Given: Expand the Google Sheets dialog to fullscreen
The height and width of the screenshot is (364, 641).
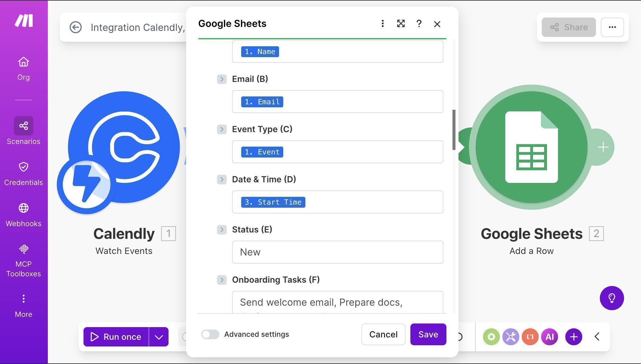Looking at the screenshot, I should (x=401, y=24).
